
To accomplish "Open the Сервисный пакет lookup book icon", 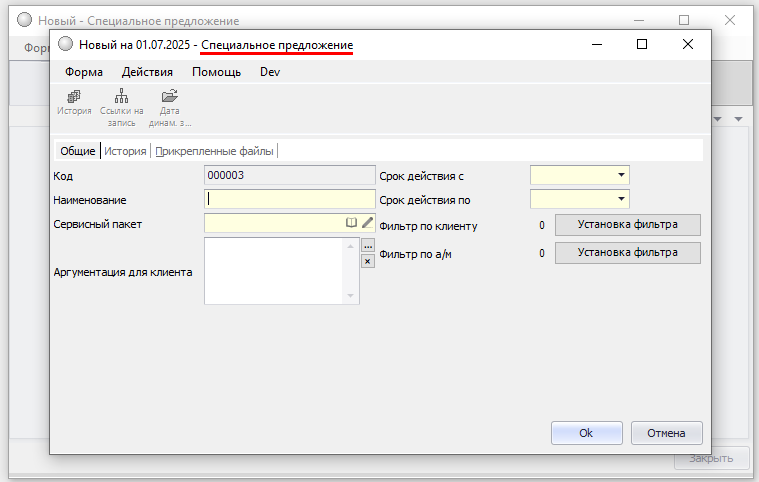I will 351,223.
